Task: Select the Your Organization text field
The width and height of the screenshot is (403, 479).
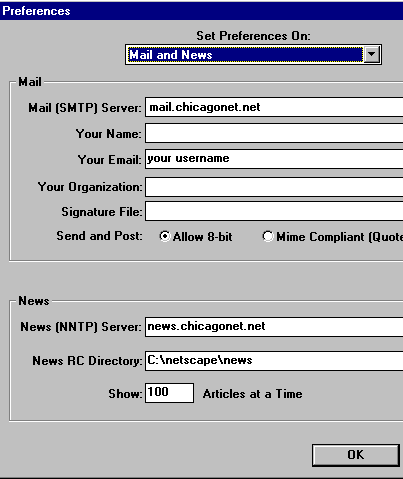Action: (274, 187)
